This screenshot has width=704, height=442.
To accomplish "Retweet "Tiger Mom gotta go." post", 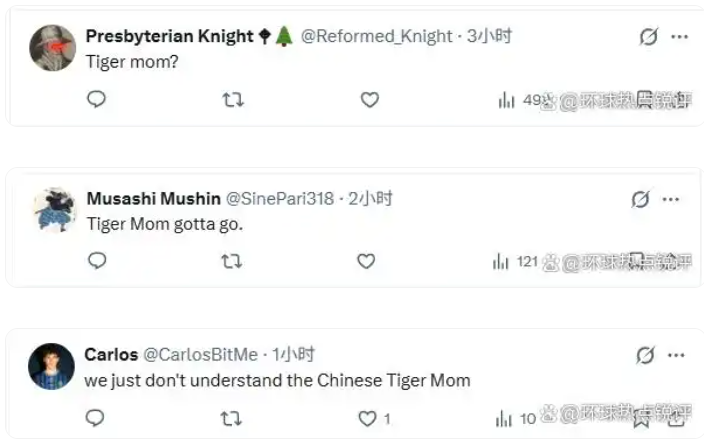I will point(231,261).
